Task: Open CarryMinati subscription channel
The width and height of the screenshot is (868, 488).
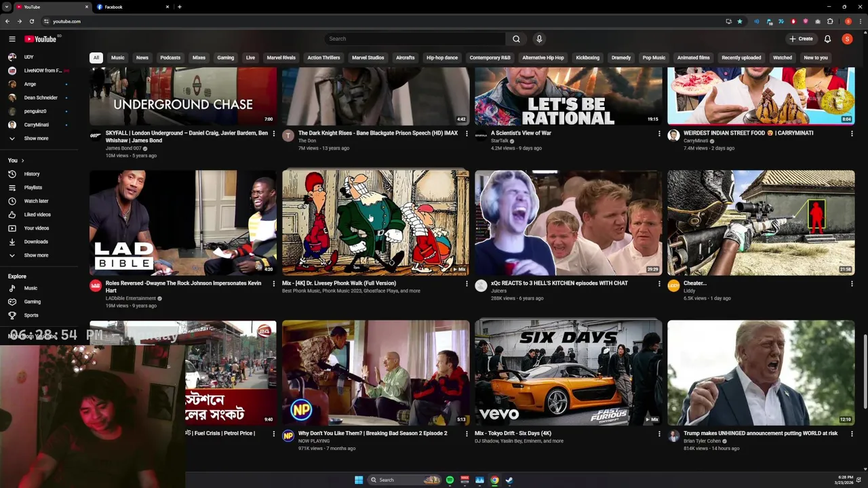Action: point(36,125)
